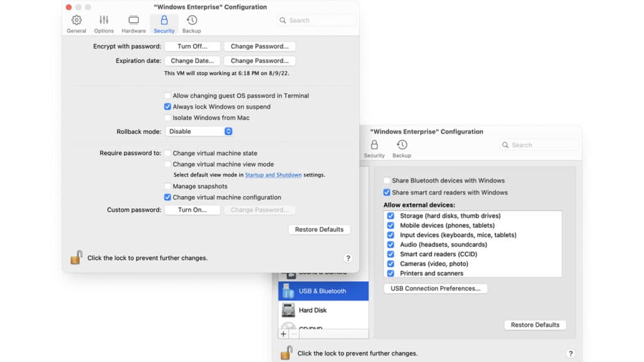
Task: Check Change virtual machine state
Action: coord(167,153)
